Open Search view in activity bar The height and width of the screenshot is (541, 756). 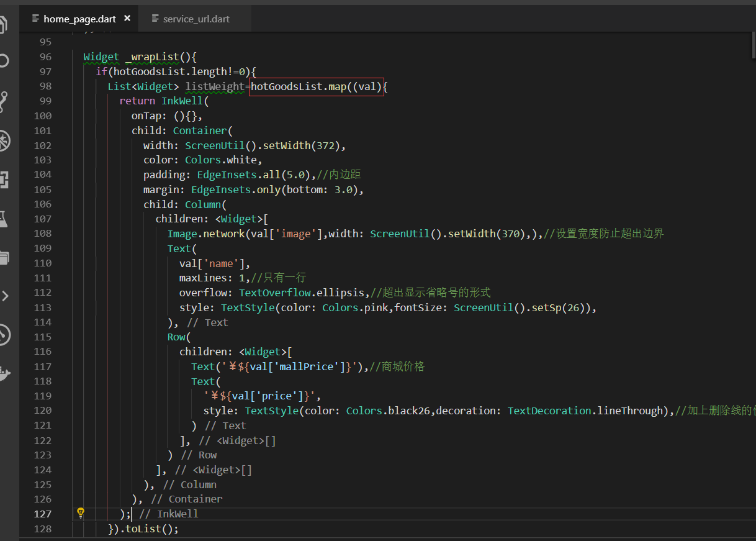(2, 61)
